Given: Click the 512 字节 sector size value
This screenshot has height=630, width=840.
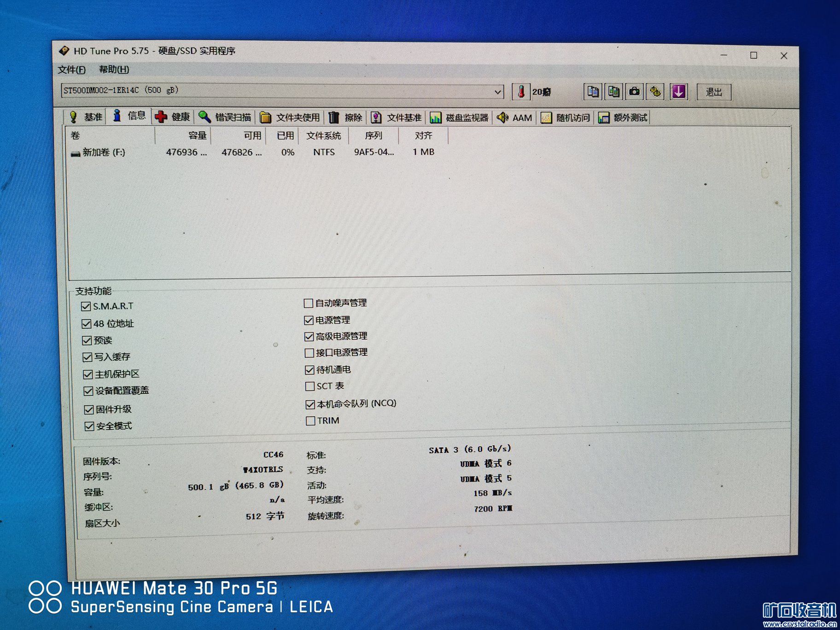Looking at the screenshot, I should click(265, 516).
